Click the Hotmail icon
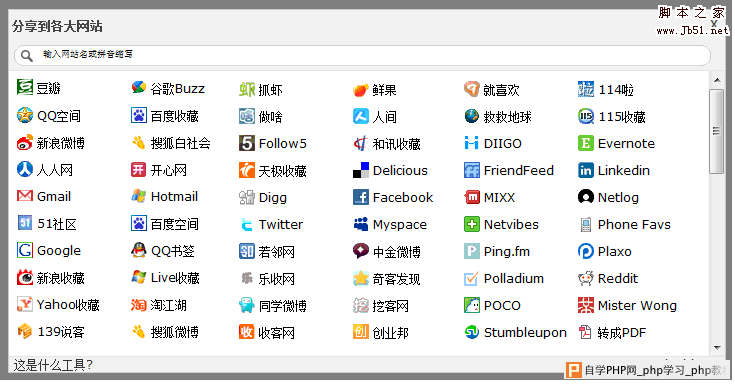Viewport: 735px width, 384px height. (139, 196)
